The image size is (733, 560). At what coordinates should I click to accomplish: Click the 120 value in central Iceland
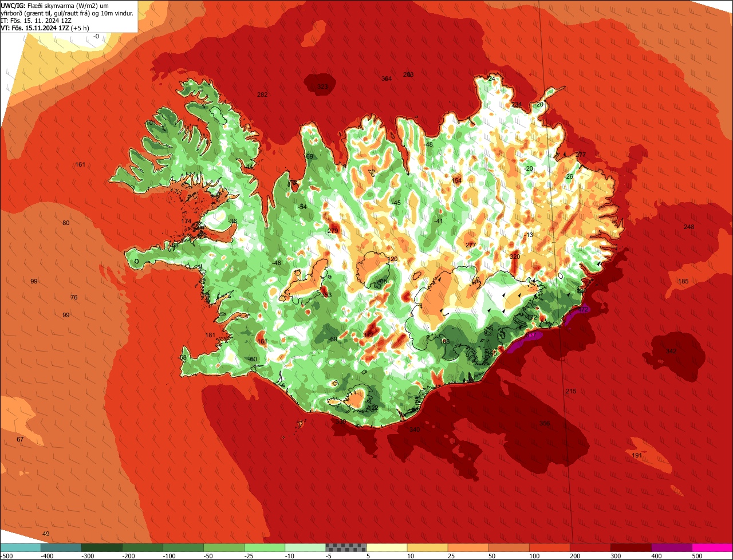pyautogui.click(x=392, y=259)
